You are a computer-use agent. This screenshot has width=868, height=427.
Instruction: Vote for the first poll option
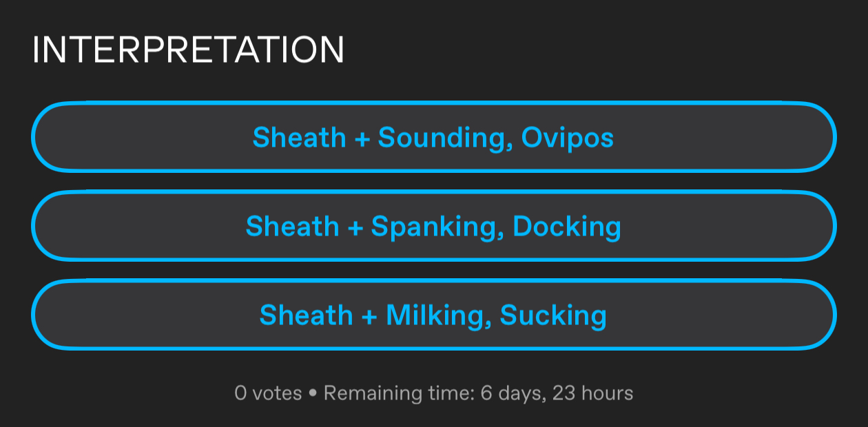pos(433,137)
